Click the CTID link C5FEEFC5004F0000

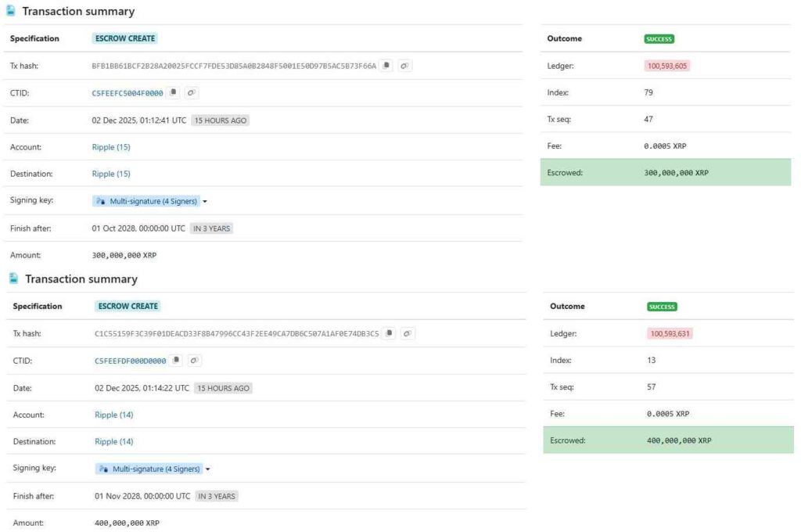pyautogui.click(x=128, y=93)
